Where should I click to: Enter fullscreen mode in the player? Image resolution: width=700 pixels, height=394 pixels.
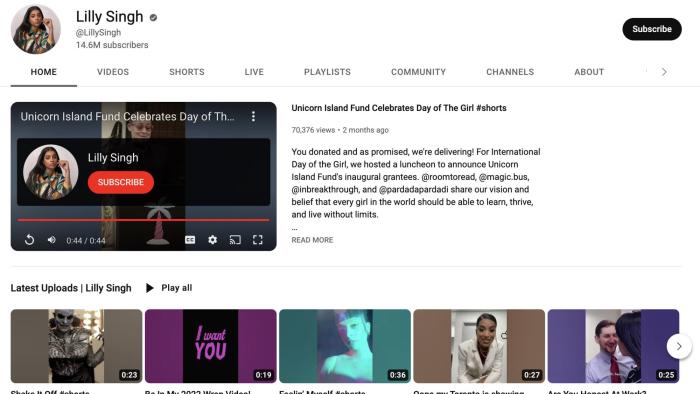[x=258, y=240]
